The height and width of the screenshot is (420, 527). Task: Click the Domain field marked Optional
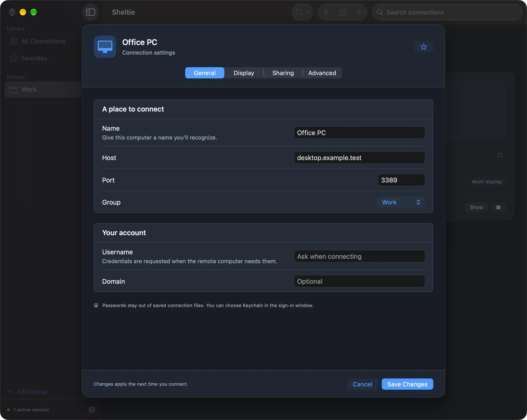point(359,281)
